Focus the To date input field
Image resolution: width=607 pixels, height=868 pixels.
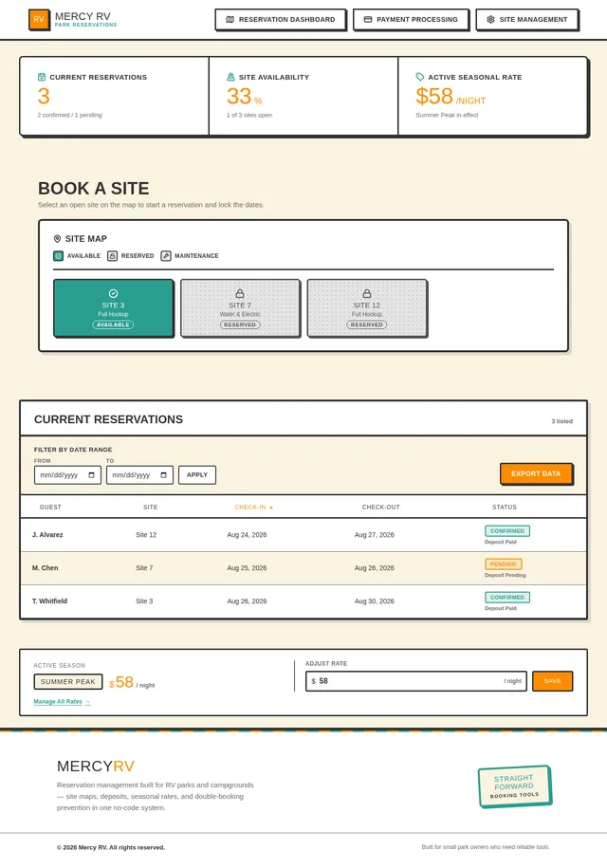[x=139, y=475]
